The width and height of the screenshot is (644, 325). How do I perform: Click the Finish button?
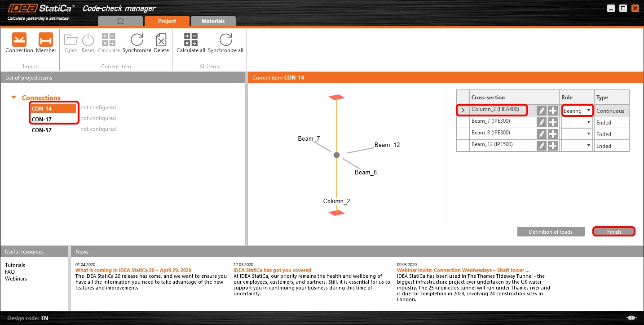[x=614, y=232]
